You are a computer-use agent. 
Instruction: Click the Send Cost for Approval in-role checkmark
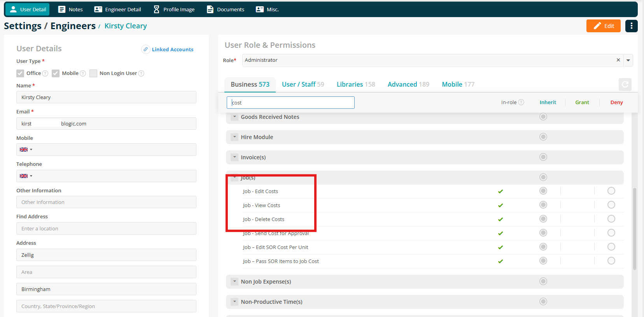(x=500, y=233)
